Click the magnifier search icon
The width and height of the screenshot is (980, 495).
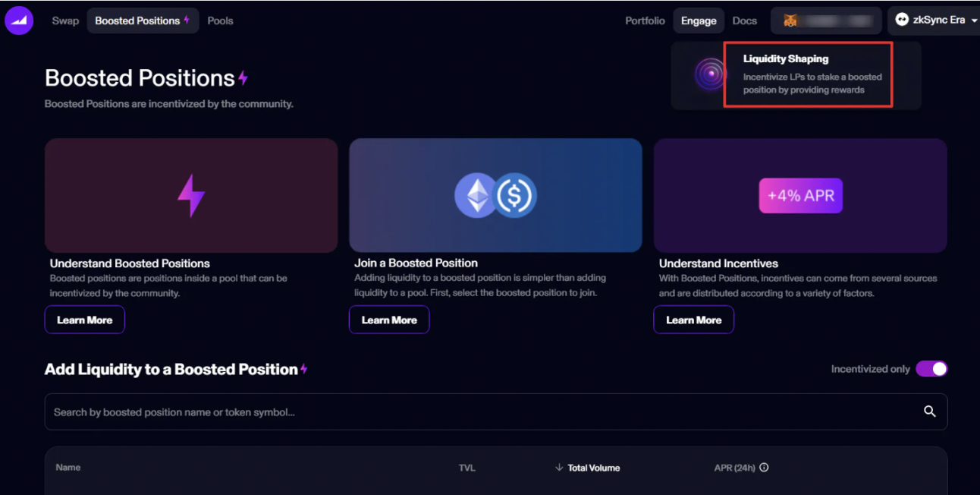[929, 411]
